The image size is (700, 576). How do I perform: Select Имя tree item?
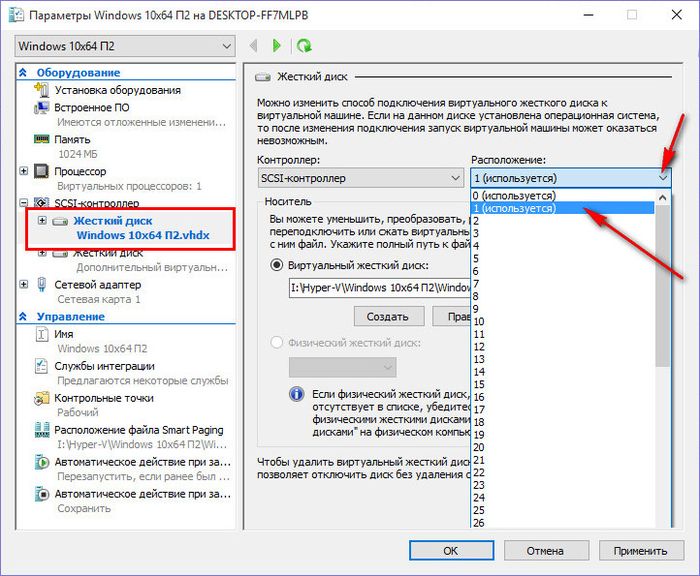63,334
